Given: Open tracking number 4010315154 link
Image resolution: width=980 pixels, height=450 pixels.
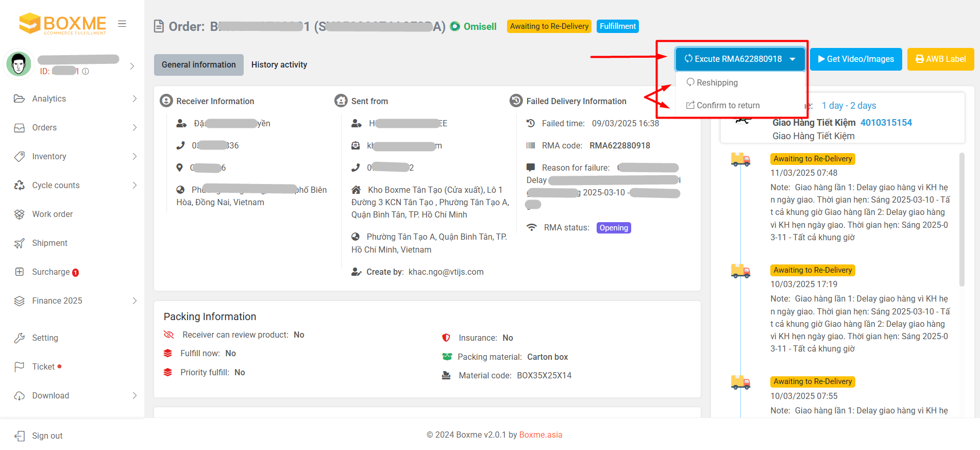Looking at the screenshot, I should tap(886, 122).
